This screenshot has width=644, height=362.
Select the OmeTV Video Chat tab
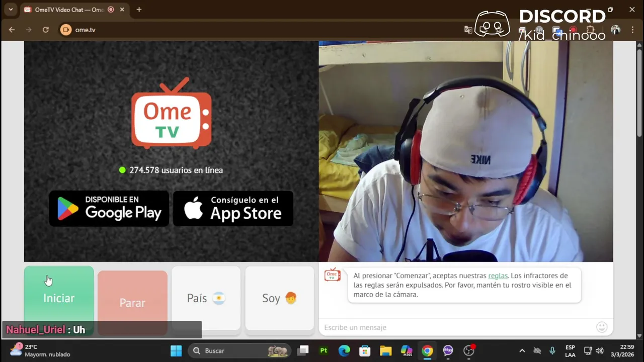(68, 10)
